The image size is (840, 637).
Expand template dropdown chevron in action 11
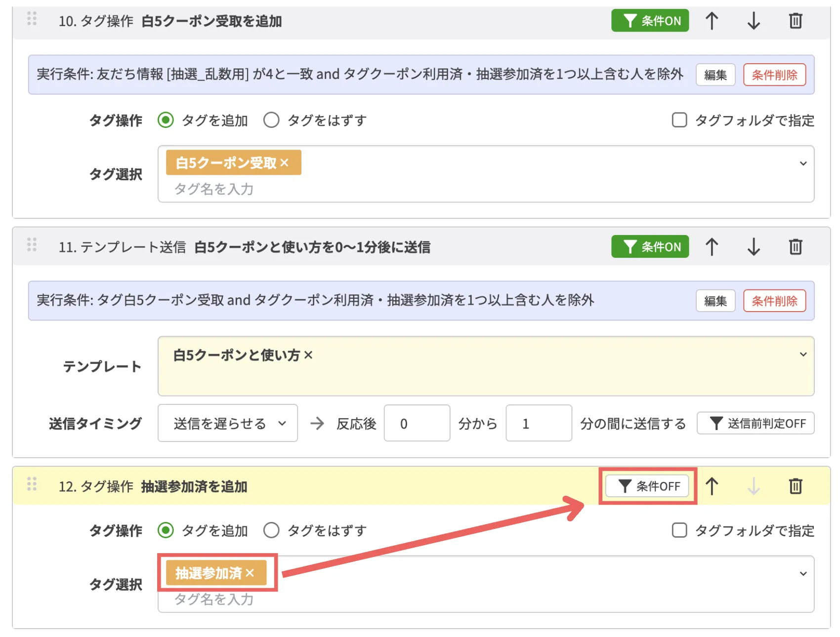pyautogui.click(x=803, y=355)
